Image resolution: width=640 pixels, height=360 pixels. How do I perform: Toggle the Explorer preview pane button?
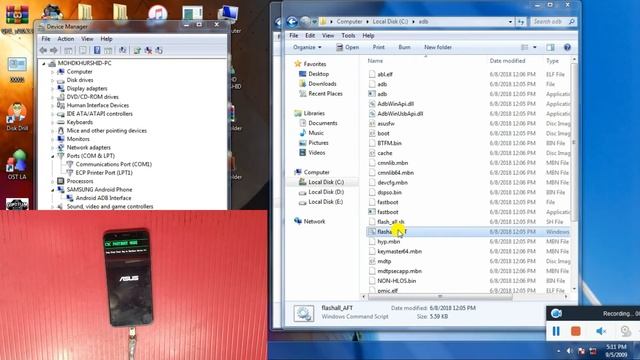coord(550,47)
